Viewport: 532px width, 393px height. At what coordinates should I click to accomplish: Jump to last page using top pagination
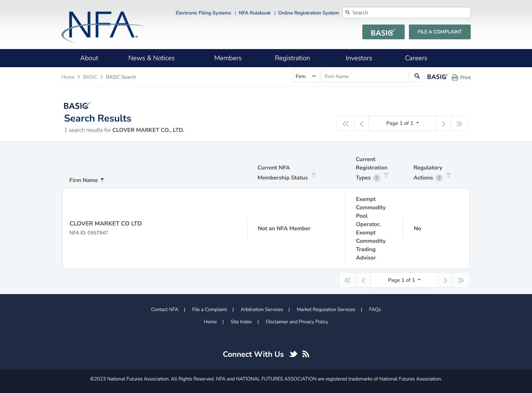click(x=459, y=123)
